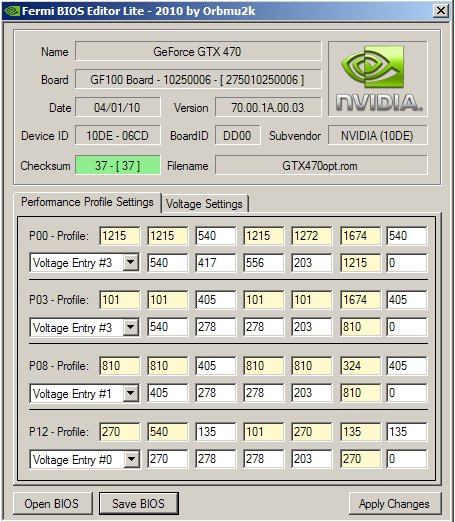Image resolution: width=455 pixels, height=522 pixels.
Task: Switch to the Voltage Settings tab
Action: [204, 204]
